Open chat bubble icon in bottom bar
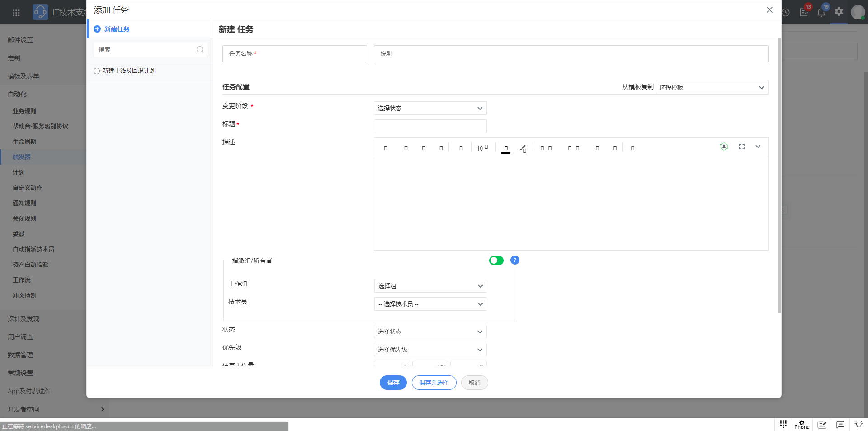The height and width of the screenshot is (431, 868). pyautogui.click(x=840, y=425)
